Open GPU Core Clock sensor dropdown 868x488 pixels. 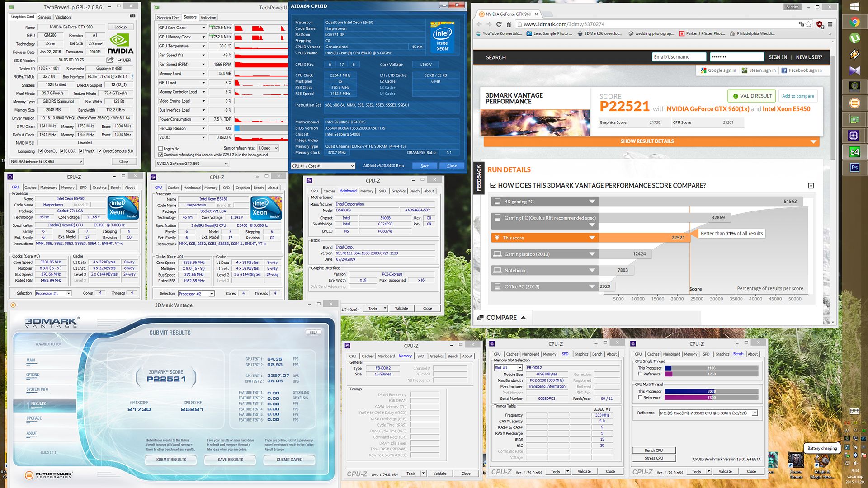pyautogui.click(x=203, y=28)
